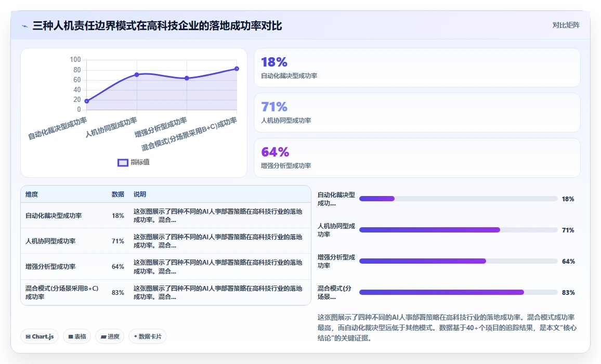Screen dimensions: 601x364
Task: Click the 71% value in the table
Action: 117,241
